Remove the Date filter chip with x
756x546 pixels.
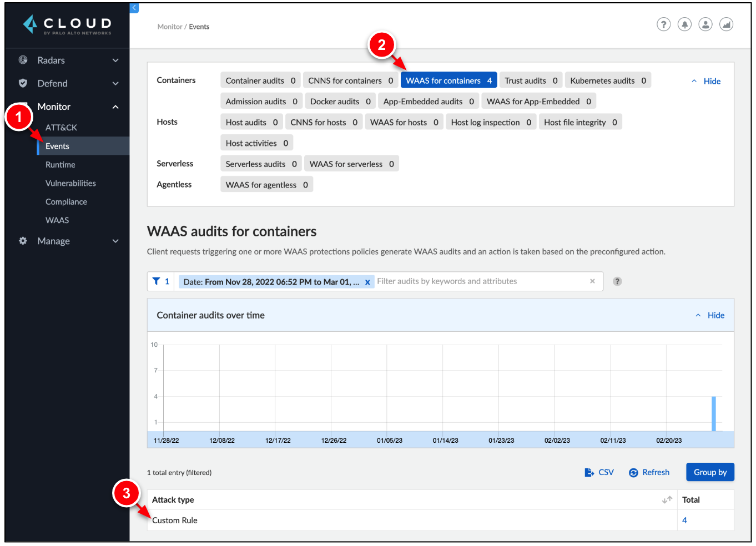click(367, 282)
